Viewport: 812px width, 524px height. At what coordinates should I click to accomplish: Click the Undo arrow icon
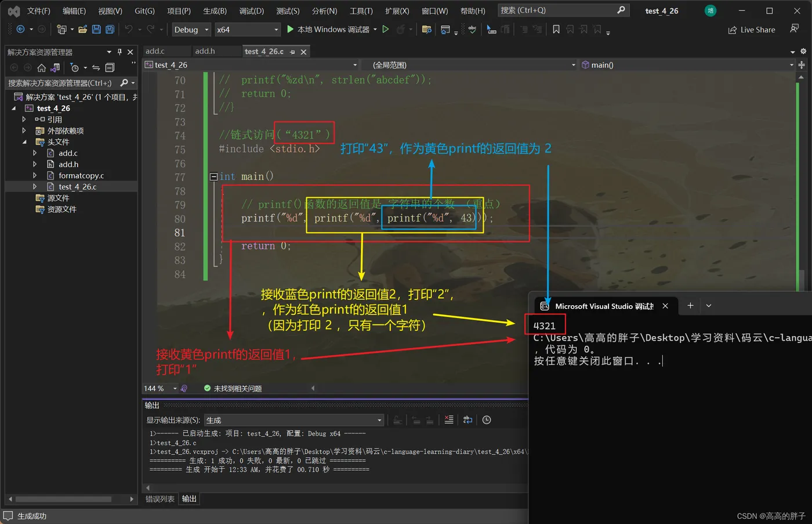pyautogui.click(x=129, y=29)
